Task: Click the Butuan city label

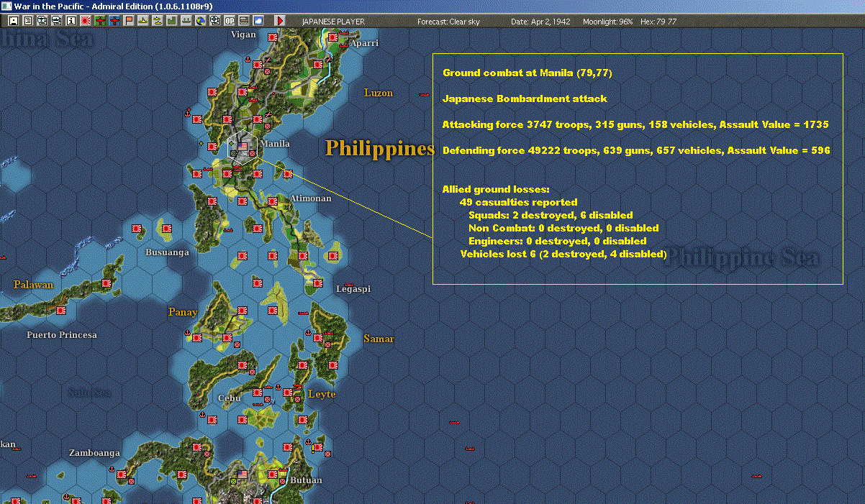Action: click(x=306, y=480)
